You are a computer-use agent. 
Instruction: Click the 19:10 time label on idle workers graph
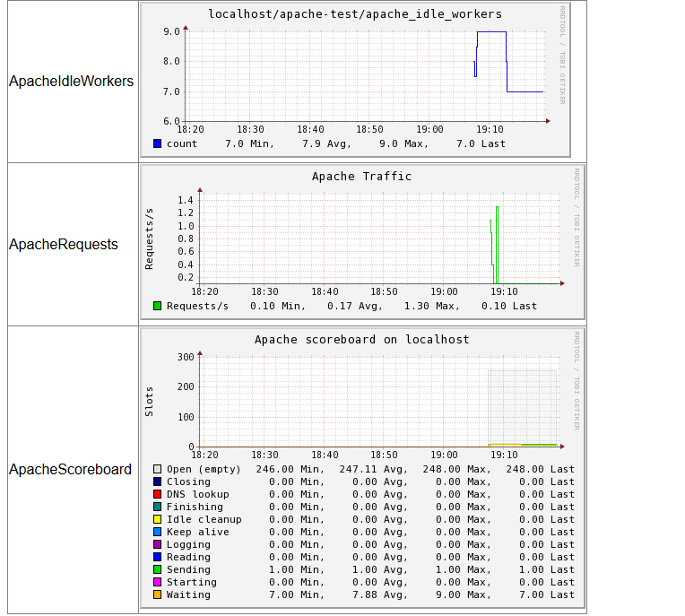(x=490, y=129)
